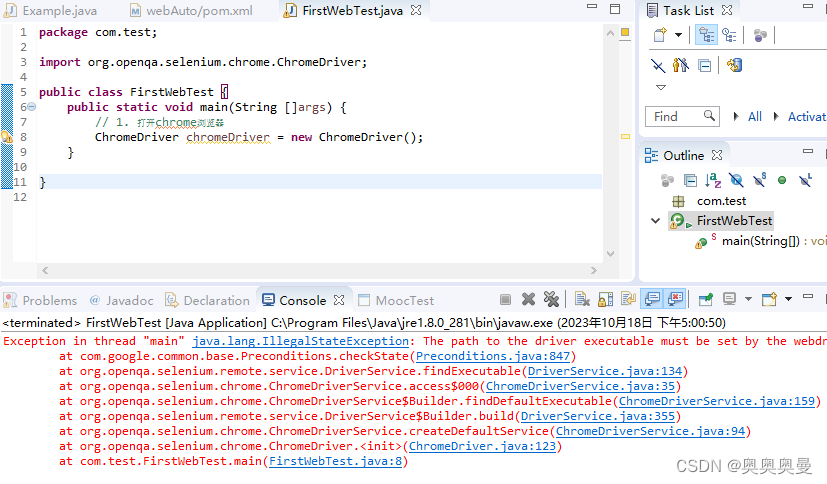Toggle Scheduled presentation in Task List
Image resolution: width=827 pixels, height=484 pixels.
tap(729, 35)
